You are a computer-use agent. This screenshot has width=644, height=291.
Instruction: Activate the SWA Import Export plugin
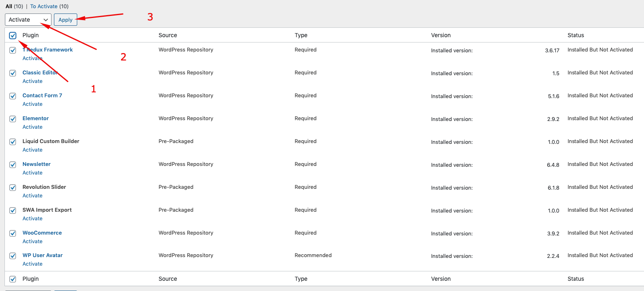(32, 219)
